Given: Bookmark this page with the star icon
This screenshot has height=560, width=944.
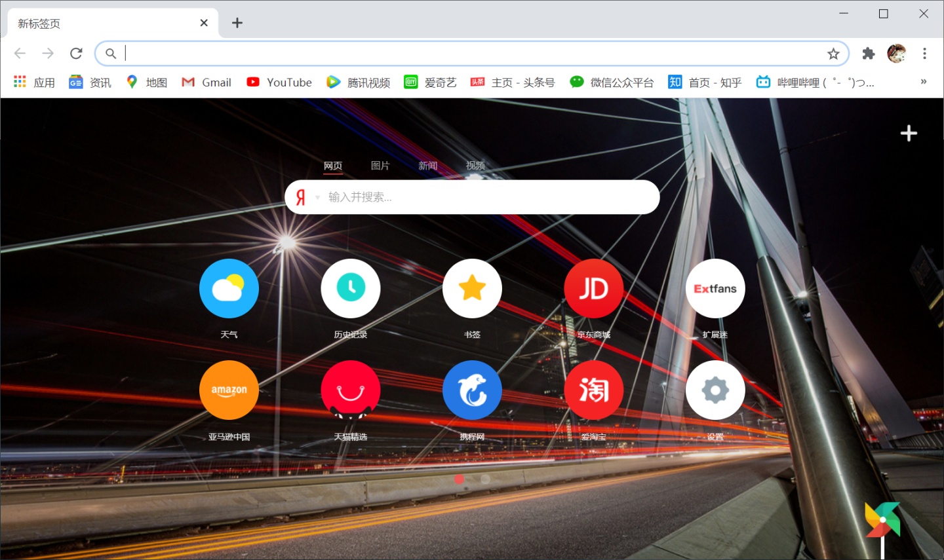Looking at the screenshot, I should 833,54.
